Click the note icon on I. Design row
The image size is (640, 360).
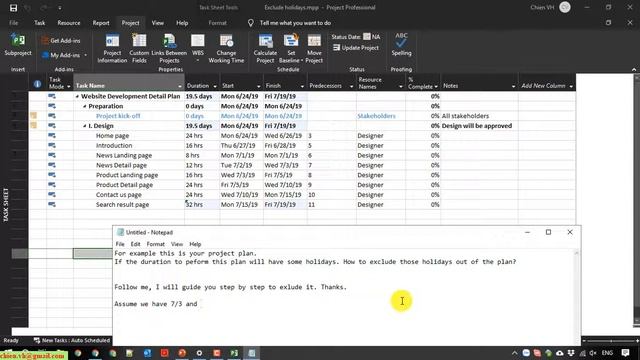pyautogui.click(x=33, y=126)
